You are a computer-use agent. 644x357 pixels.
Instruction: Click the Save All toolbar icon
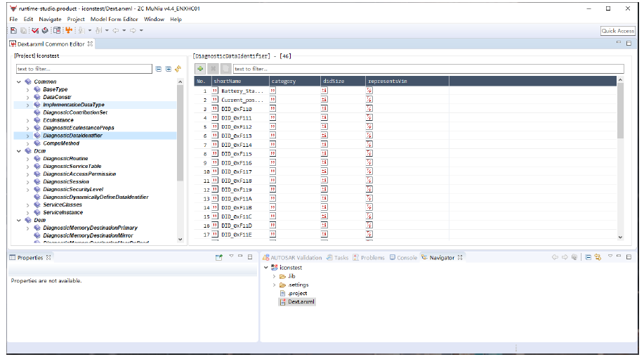pos(23,30)
